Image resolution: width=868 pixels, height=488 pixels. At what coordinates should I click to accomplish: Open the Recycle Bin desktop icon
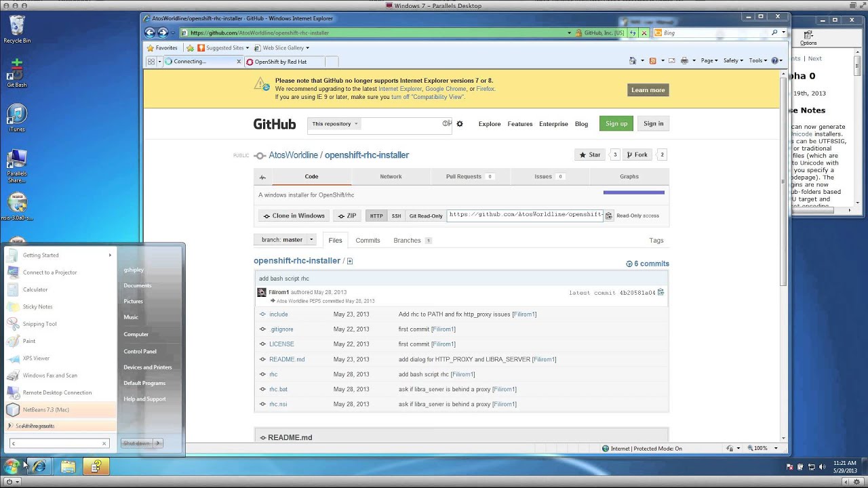coord(17,29)
